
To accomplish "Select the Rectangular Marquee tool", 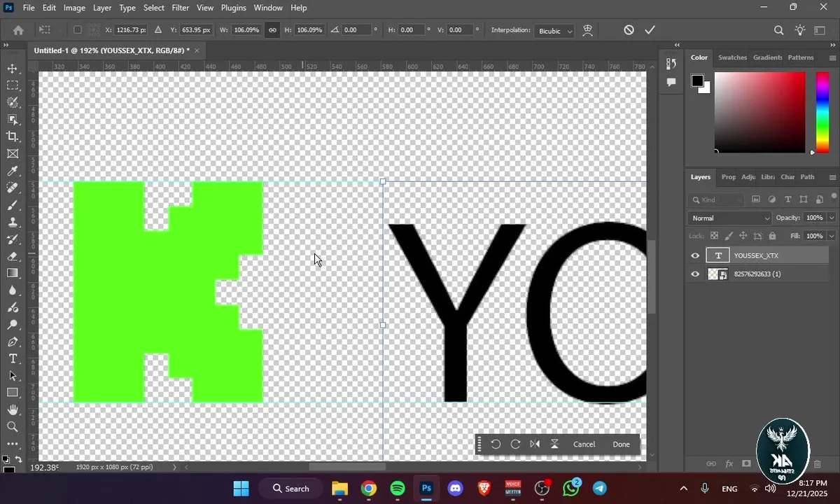I will click(x=13, y=85).
